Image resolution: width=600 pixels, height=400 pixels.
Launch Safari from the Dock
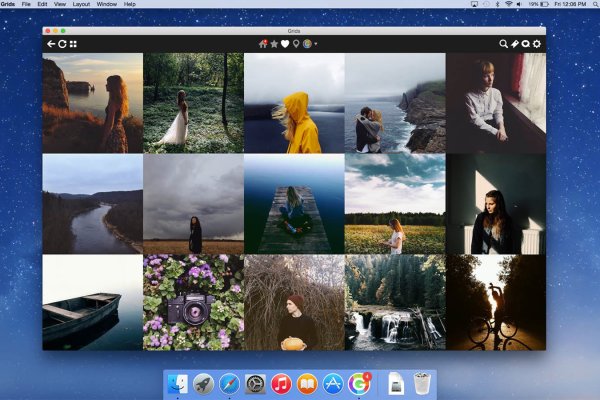[x=229, y=383]
